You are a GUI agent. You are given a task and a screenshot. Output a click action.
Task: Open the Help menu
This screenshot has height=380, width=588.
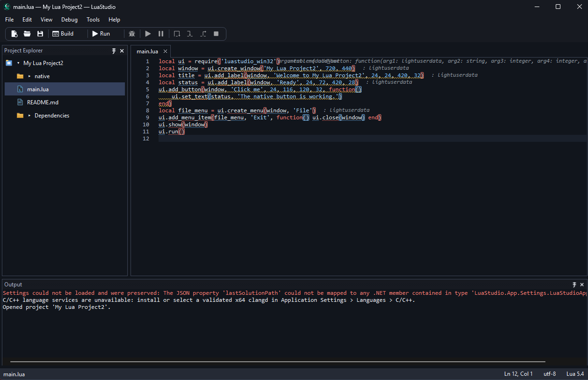click(114, 20)
